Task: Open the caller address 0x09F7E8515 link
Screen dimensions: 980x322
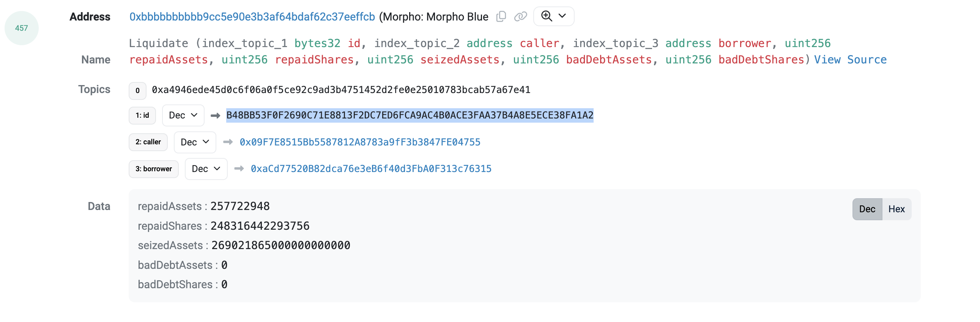Action: point(359,142)
